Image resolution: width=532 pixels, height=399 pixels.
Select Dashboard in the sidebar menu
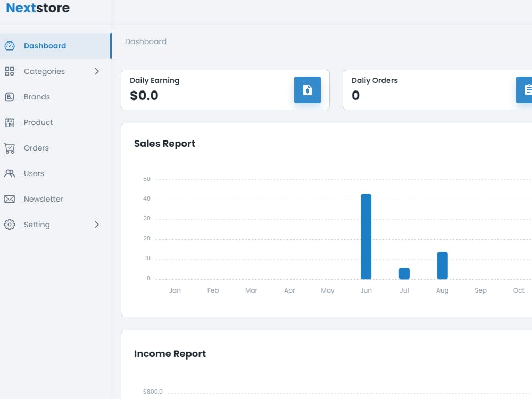[45, 46]
